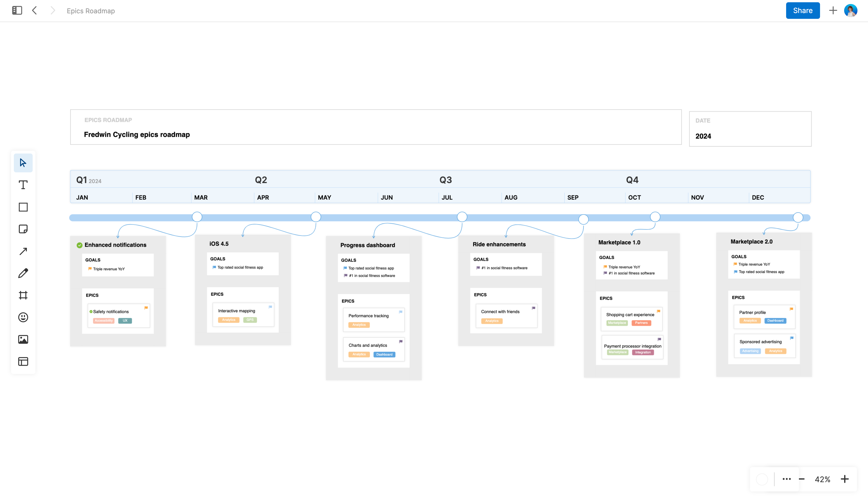Screen dimensions: 868x502
Task: Select the Rectangle shape tool
Action: click(23, 207)
